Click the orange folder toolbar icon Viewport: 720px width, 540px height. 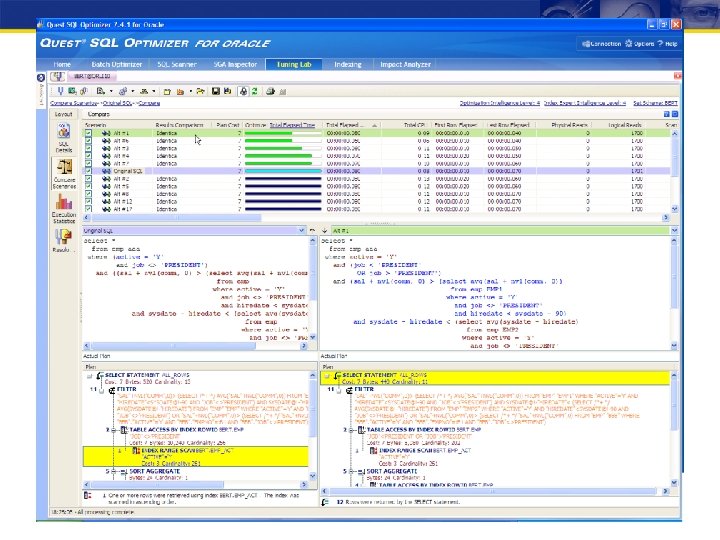point(180,92)
